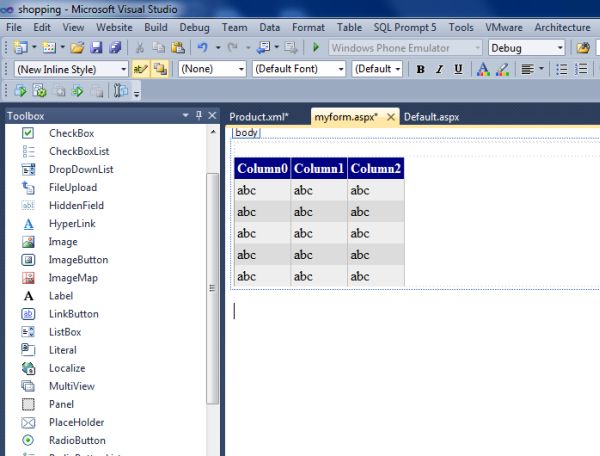600x456 pixels.
Task: Open the undo history dropdown arrow
Action: [218, 48]
